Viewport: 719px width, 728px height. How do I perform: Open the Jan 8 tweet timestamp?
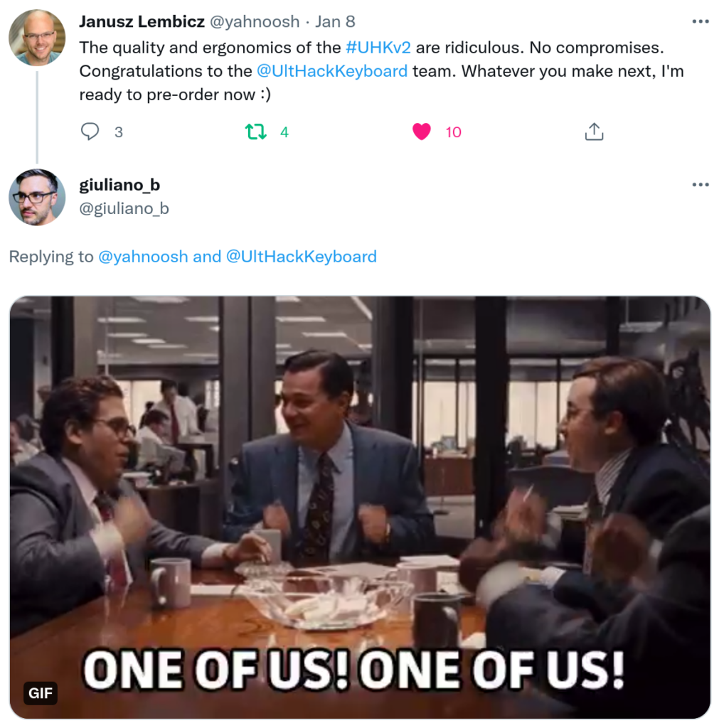tap(335, 22)
